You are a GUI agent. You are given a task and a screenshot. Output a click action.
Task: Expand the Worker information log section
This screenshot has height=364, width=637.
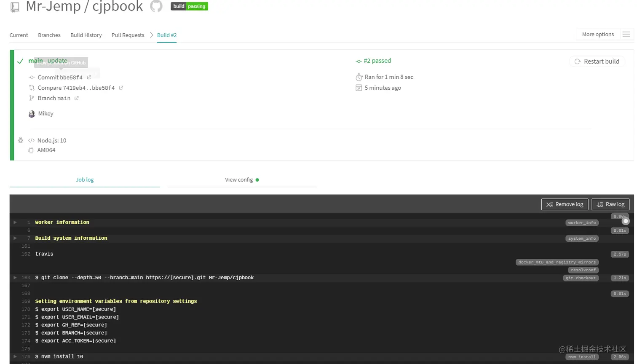[15, 222]
